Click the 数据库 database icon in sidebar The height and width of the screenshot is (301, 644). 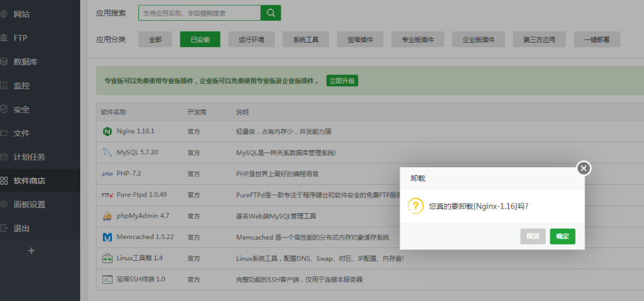point(4,62)
